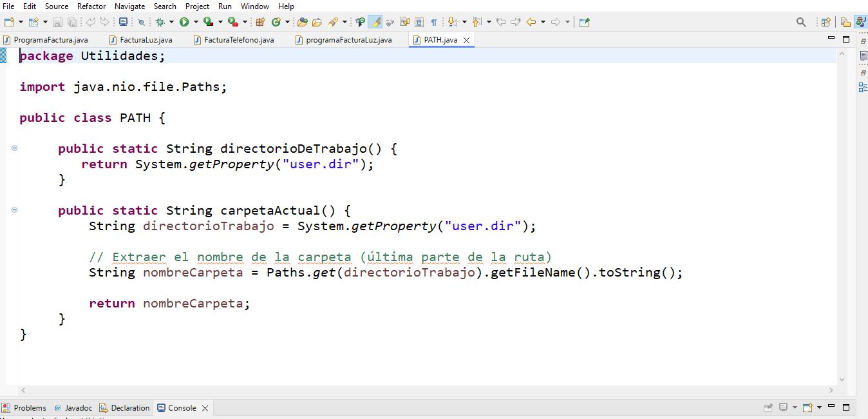Viewport: 868px width, 419px height.
Task: Click the Open Type icon
Action: point(302,22)
